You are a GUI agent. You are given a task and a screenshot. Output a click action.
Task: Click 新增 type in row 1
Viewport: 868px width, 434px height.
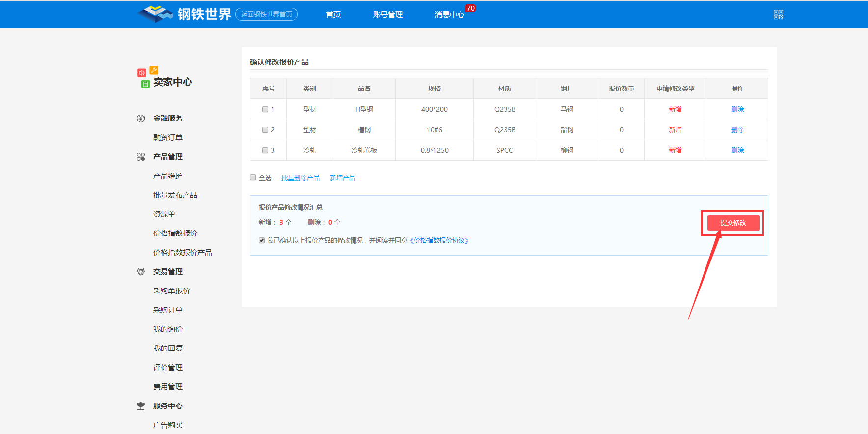click(x=675, y=109)
